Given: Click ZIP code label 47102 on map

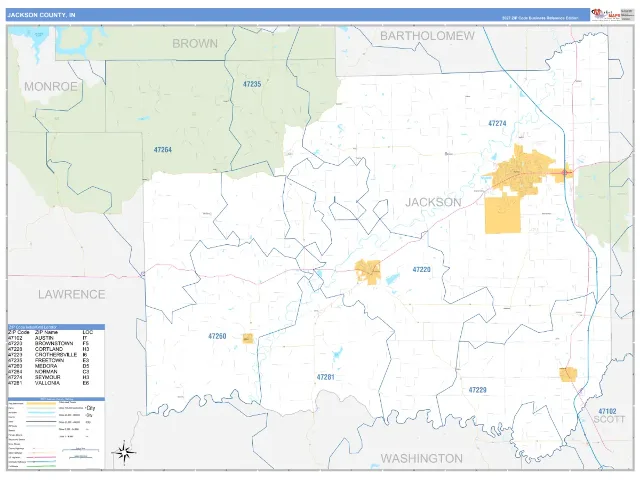Looking at the screenshot, I should point(607,411).
